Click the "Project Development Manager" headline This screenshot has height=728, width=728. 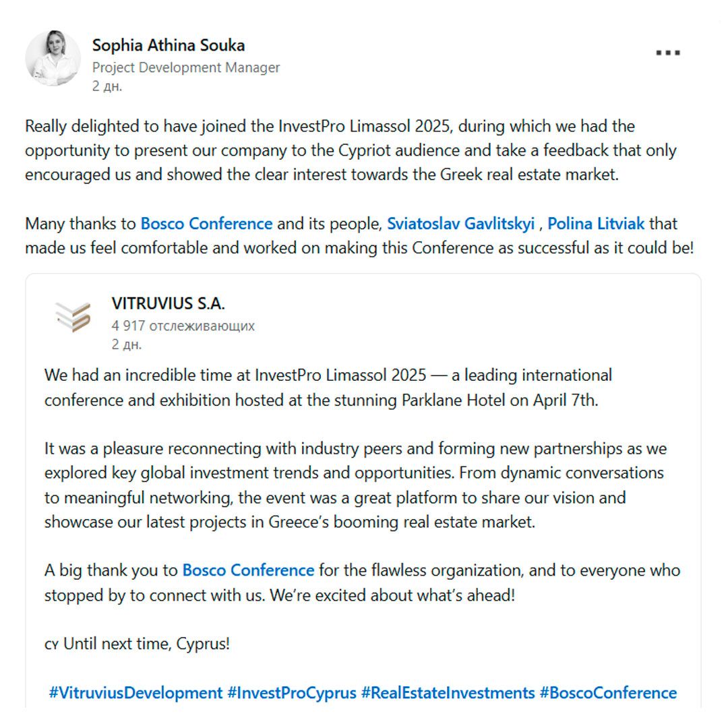click(x=185, y=67)
